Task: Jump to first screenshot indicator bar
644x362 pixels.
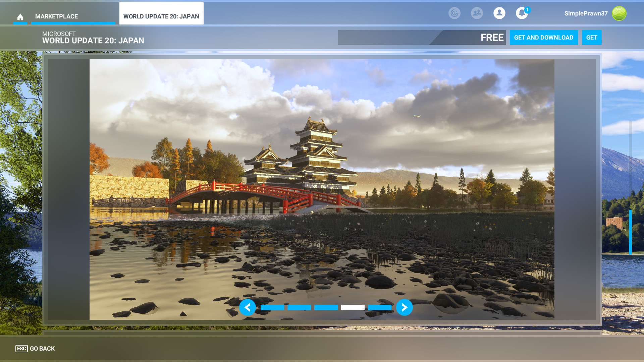Action: coord(272,307)
